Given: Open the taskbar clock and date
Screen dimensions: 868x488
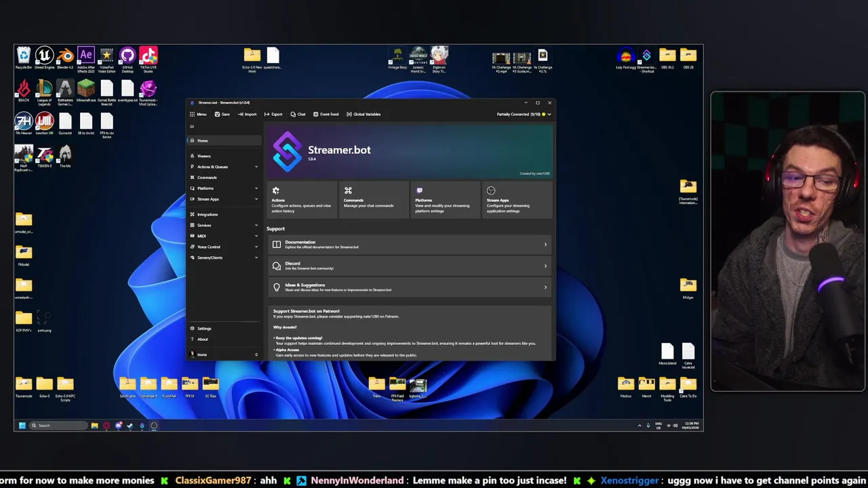Looking at the screenshot, I should tap(692, 426).
